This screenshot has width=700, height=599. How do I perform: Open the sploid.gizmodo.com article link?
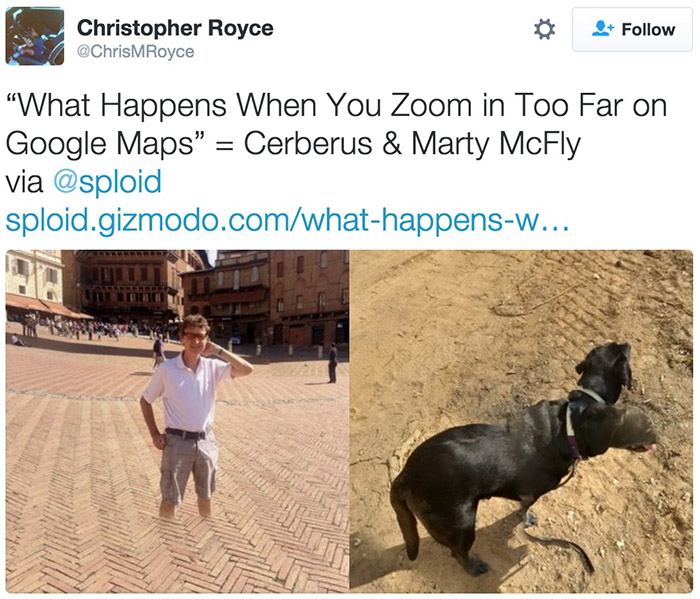pos(287,220)
